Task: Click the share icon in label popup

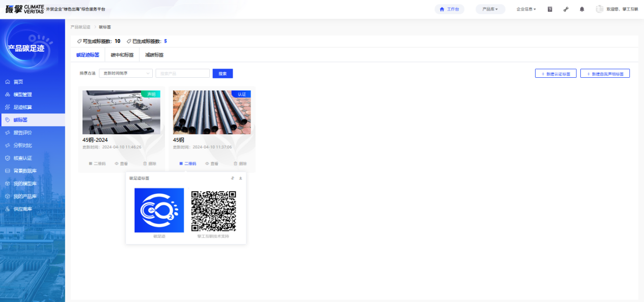Action: point(233,178)
